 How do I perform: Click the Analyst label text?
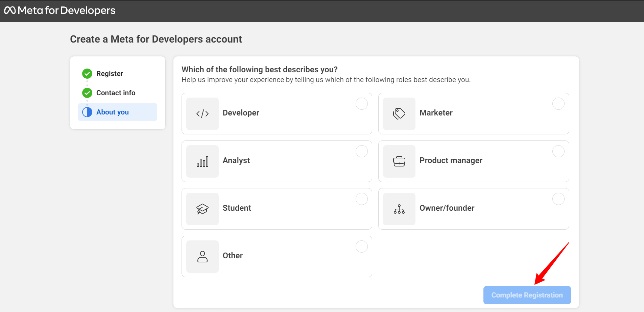click(x=236, y=160)
